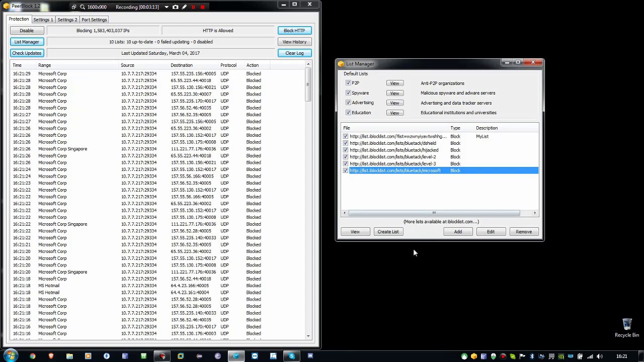Open the Port Settings tab
Image resolution: width=644 pixels, height=362 pixels.
[94, 20]
